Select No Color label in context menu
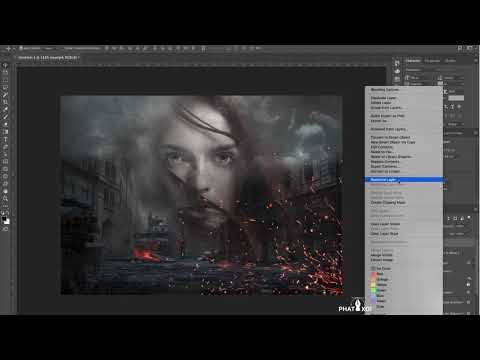The width and height of the screenshot is (480, 360). click(381, 268)
